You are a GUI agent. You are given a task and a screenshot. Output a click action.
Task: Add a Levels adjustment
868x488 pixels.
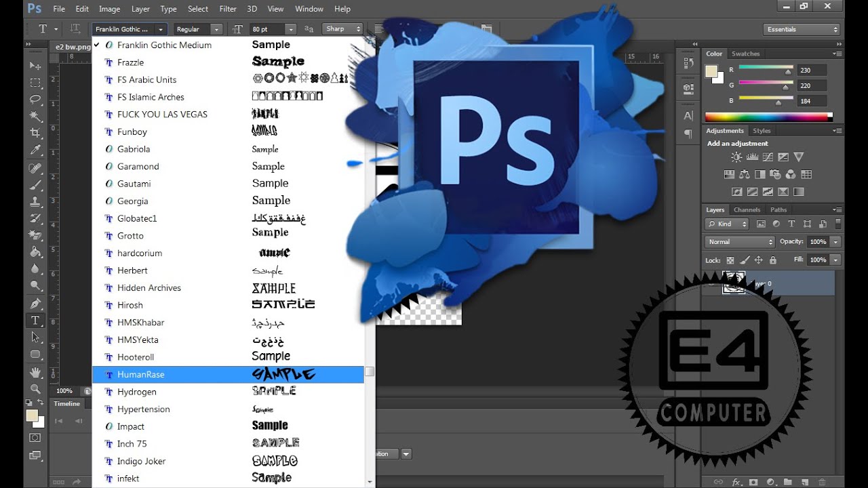pyautogui.click(x=752, y=157)
